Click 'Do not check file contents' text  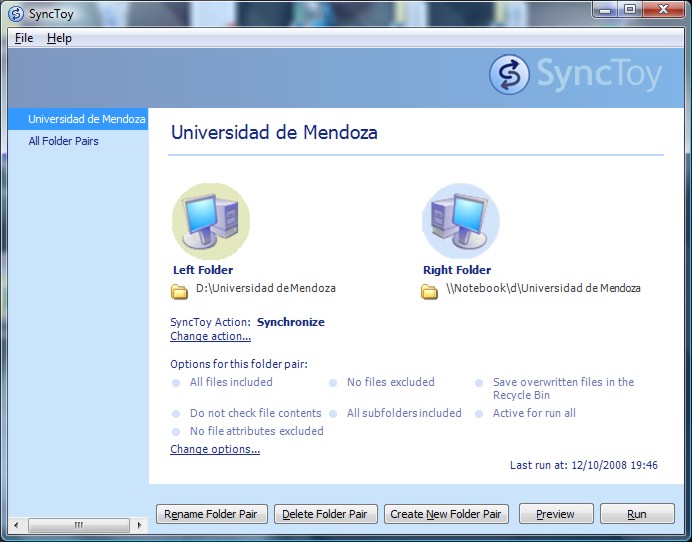click(256, 413)
